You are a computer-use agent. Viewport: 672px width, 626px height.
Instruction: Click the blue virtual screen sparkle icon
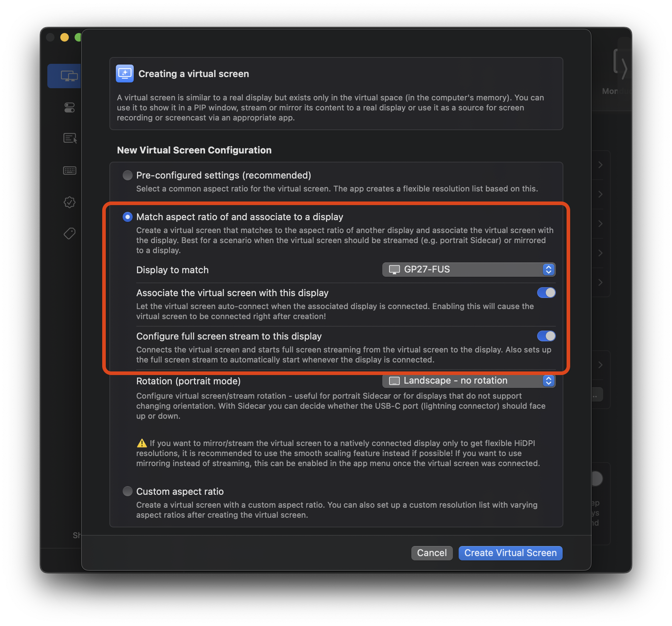click(x=125, y=74)
